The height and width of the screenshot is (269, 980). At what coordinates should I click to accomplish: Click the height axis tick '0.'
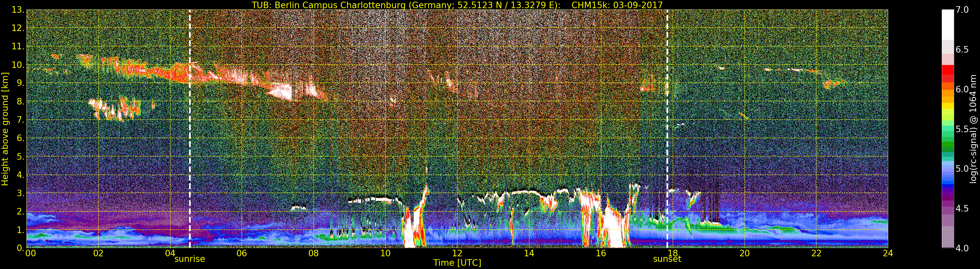[x=21, y=248]
